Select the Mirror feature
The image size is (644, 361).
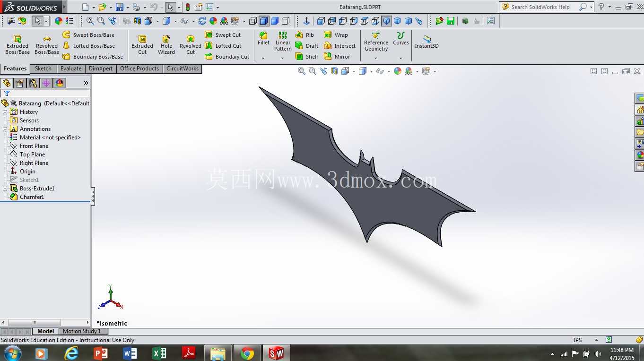[x=337, y=57]
